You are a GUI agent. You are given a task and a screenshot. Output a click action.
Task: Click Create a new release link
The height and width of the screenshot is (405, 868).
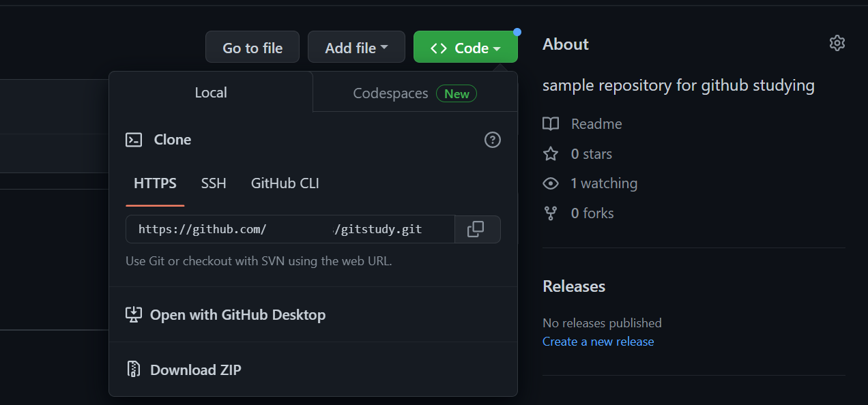(598, 342)
